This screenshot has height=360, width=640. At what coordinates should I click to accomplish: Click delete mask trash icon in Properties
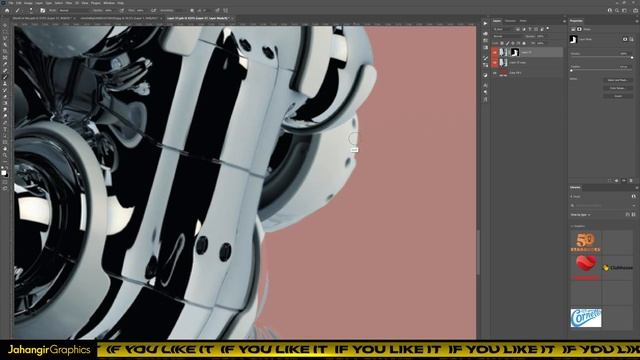(631, 180)
